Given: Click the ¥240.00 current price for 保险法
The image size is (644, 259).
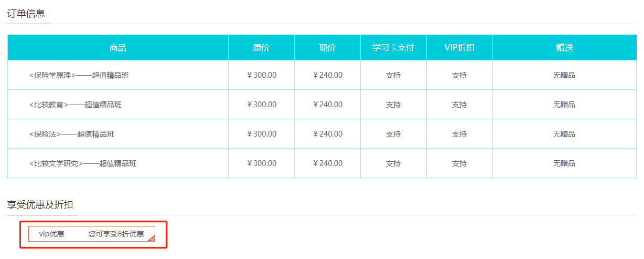Looking at the screenshot, I should (327, 134).
